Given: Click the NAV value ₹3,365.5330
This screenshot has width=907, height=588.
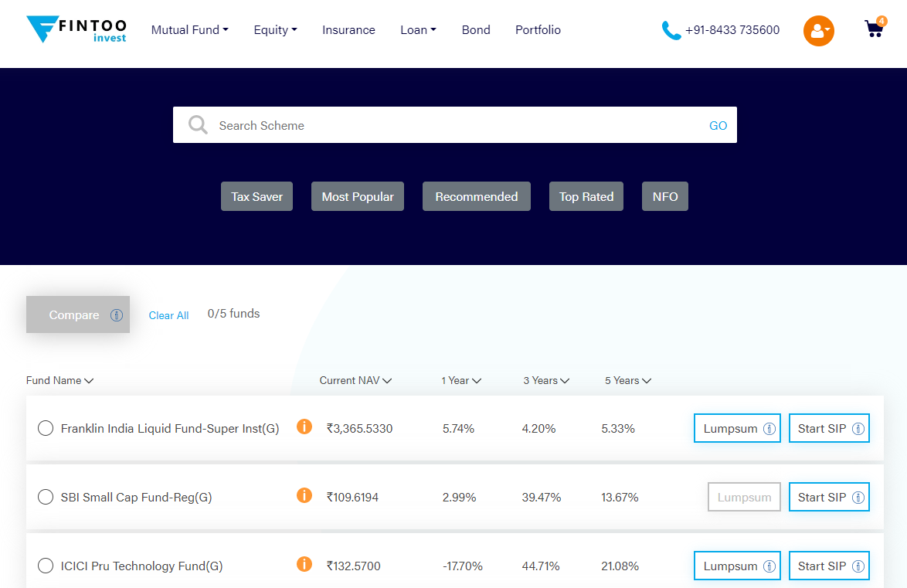Looking at the screenshot, I should [359, 429].
